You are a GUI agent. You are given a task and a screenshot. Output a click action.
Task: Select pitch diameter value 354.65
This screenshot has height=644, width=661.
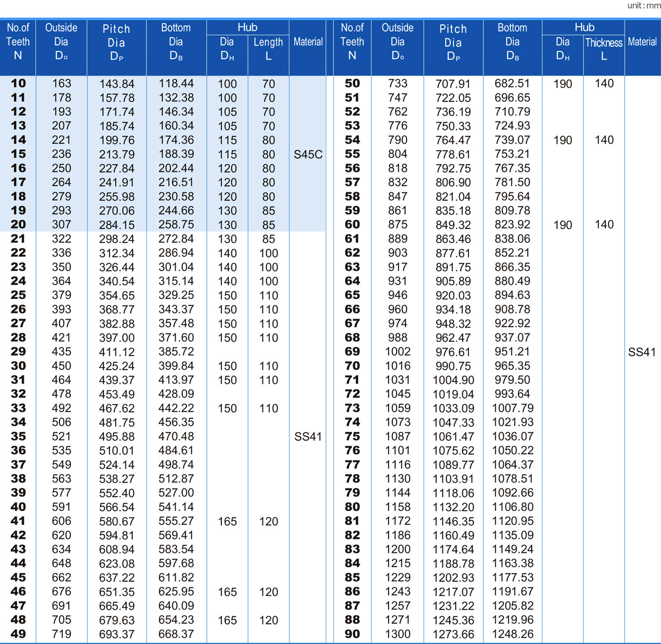click(x=117, y=296)
